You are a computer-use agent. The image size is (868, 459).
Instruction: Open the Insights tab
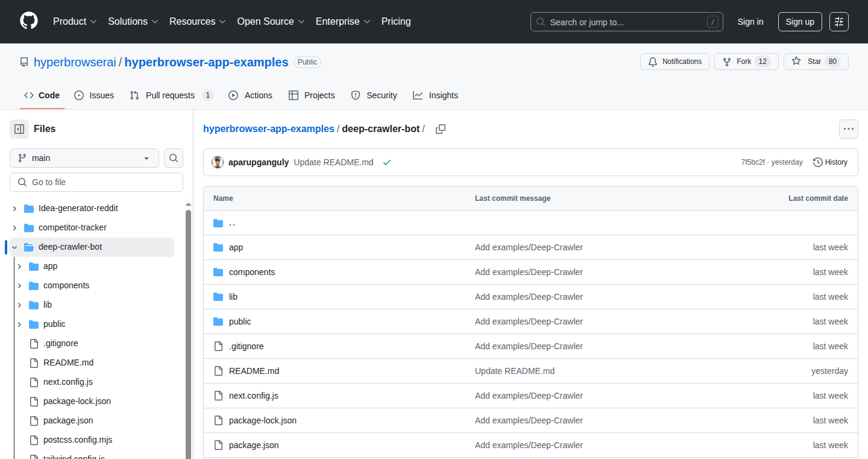coord(435,95)
